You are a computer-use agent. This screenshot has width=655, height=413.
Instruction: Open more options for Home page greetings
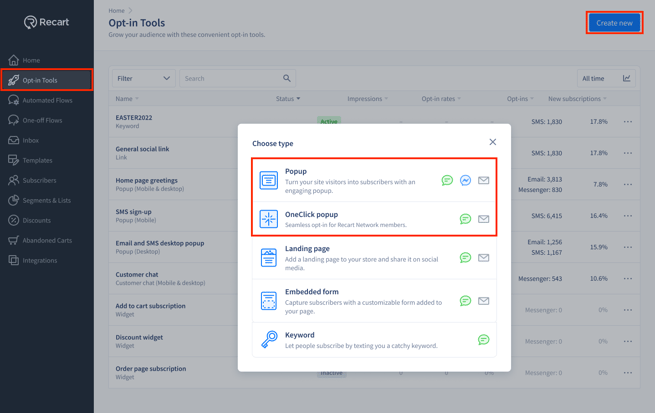[x=627, y=184]
